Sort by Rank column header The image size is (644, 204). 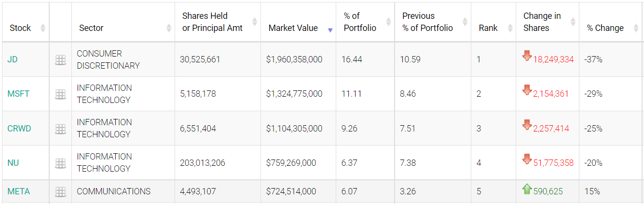(x=510, y=28)
